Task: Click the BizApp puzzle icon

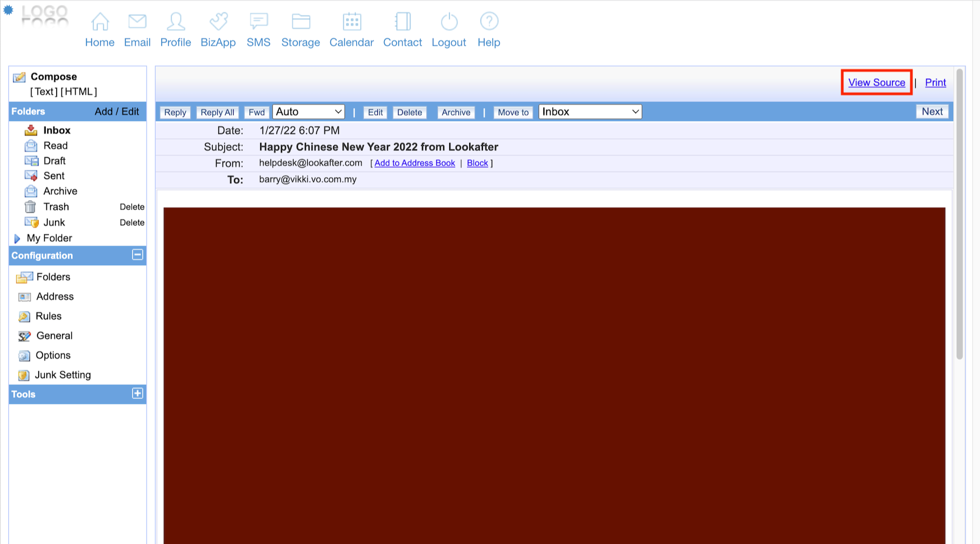Action: pos(218,22)
